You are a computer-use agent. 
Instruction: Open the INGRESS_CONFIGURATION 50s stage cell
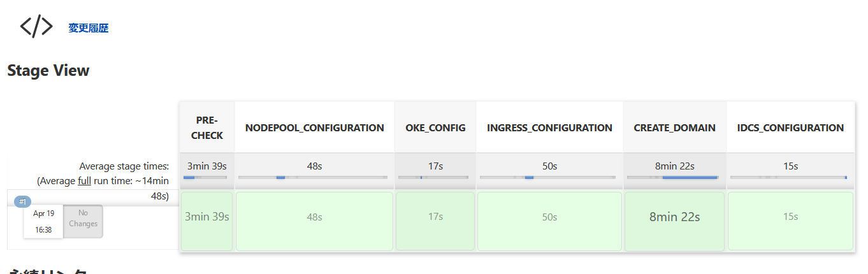click(x=549, y=217)
